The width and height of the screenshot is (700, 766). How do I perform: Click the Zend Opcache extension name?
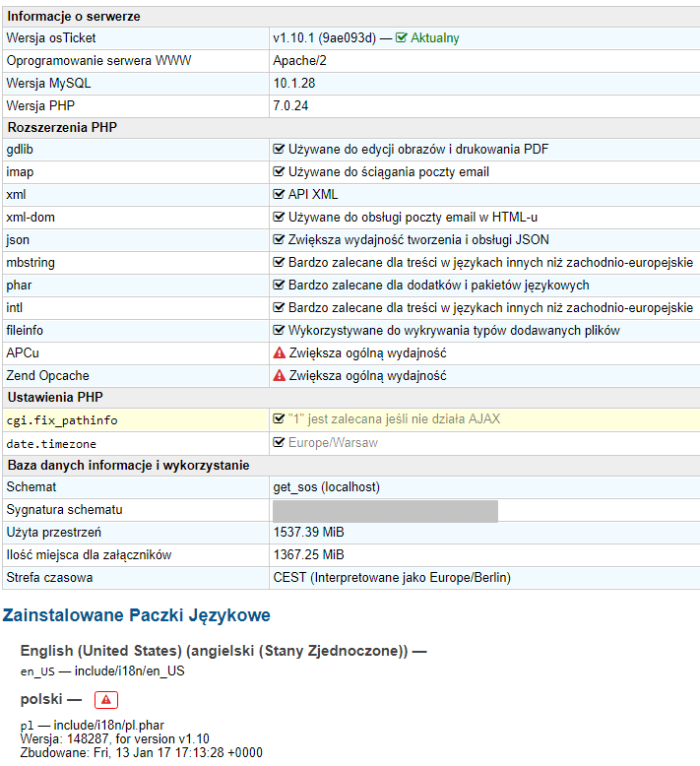pyautogui.click(x=48, y=376)
